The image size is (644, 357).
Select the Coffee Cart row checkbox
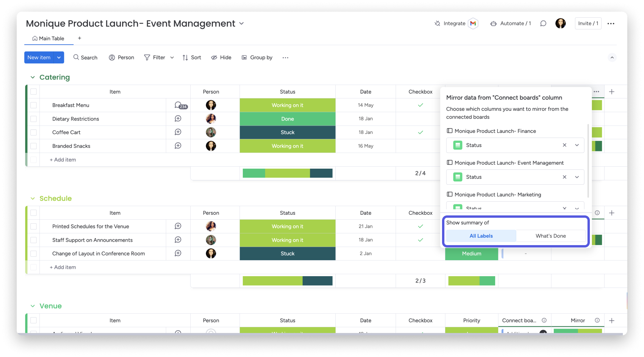click(33, 132)
